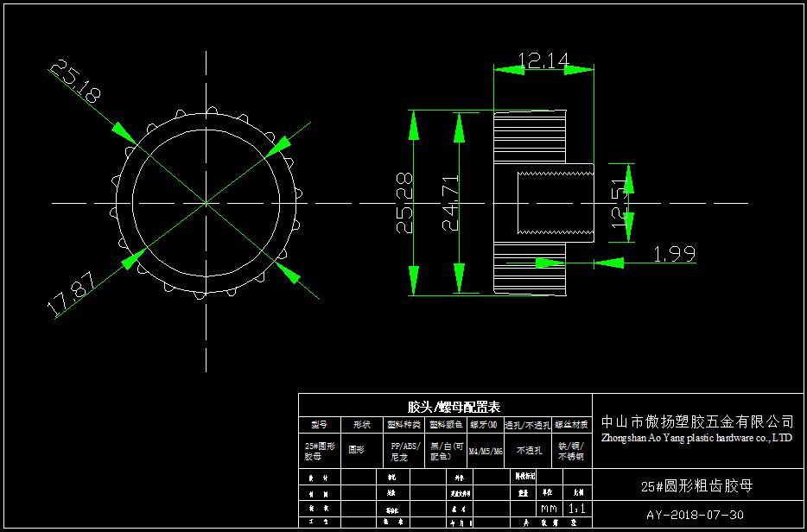Click the 24.71 vertical dimension text
Viewport: 807px width, 532px height.
[x=451, y=203]
